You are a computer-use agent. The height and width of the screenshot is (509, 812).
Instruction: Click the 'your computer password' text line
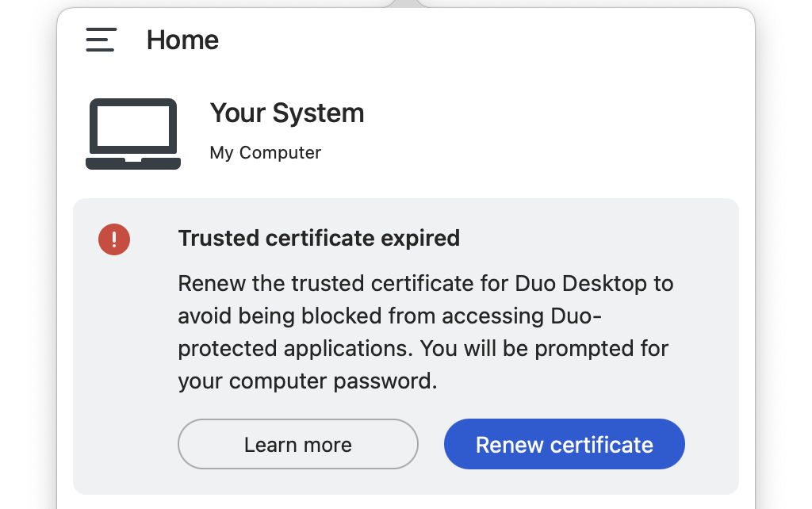[x=307, y=381]
